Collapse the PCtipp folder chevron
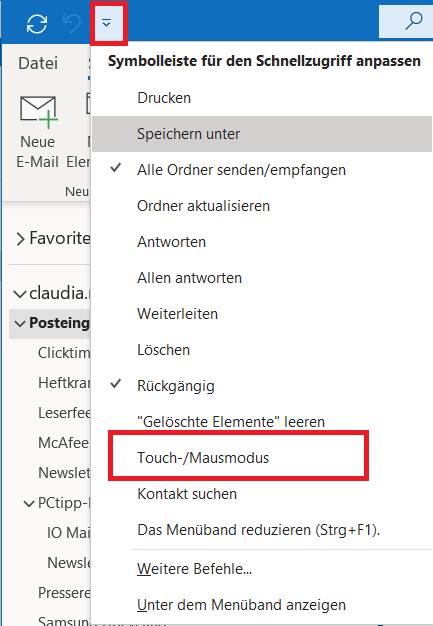Image resolution: width=433 pixels, height=626 pixels. coord(29,503)
